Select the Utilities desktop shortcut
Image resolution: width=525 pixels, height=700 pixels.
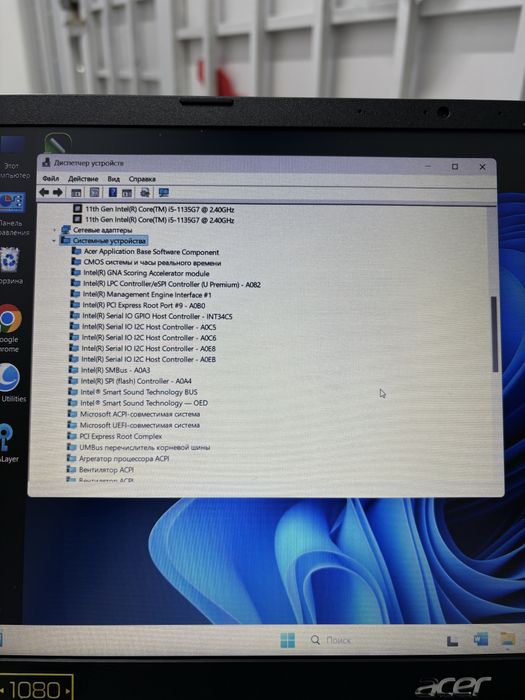tap(12, 383)
